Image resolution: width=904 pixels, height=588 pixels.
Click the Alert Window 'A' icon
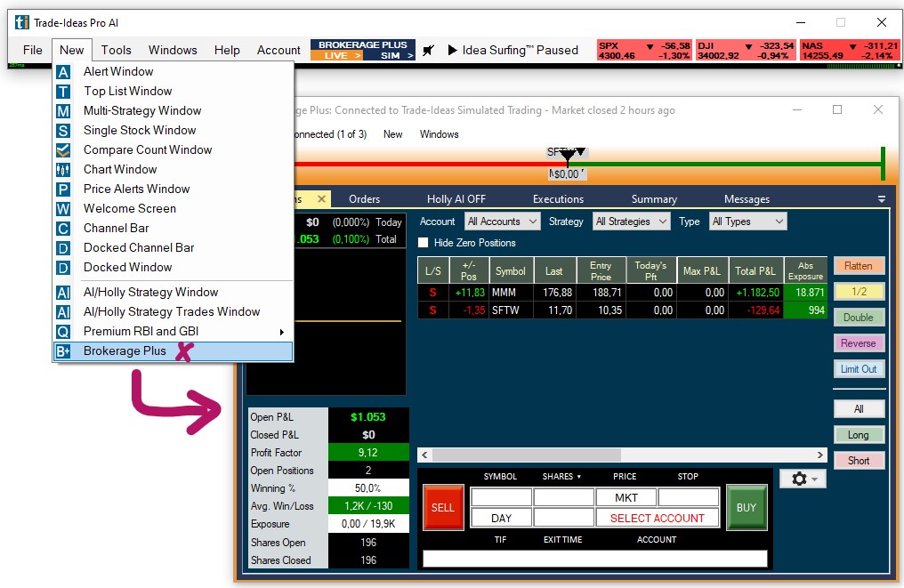(63, 72)
